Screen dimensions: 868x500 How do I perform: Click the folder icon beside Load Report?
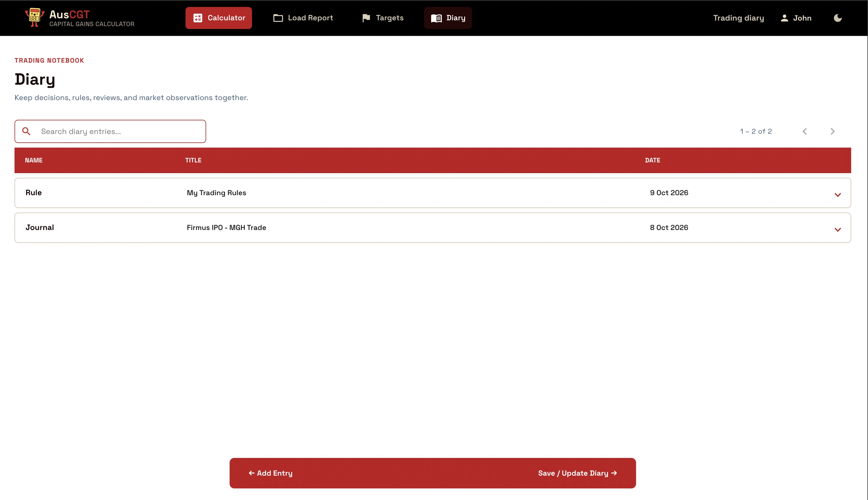point(278,18)
